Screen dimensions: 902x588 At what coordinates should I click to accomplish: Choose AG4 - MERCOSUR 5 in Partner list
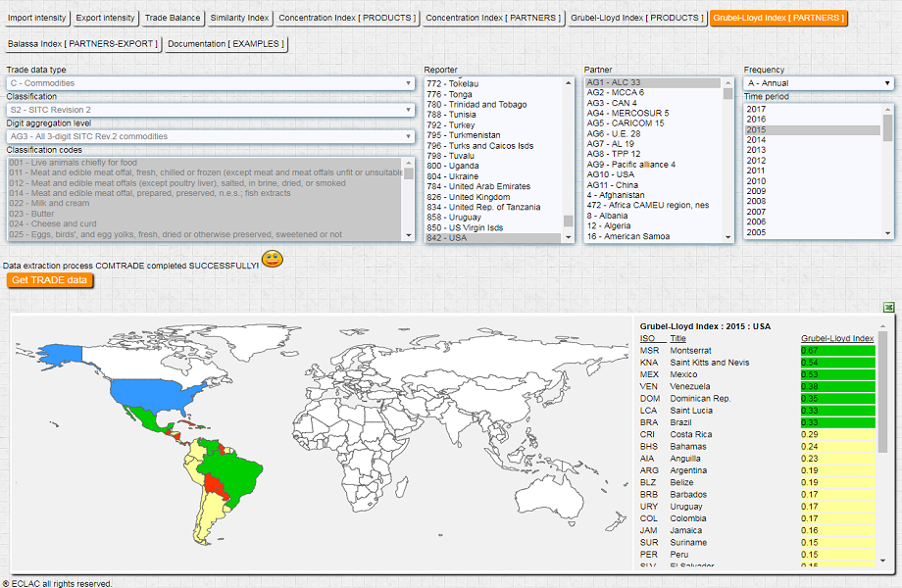(627, 114)
